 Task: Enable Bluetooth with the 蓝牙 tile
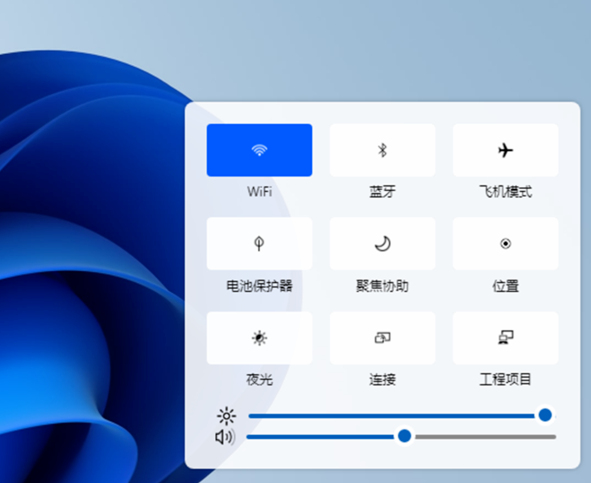pyautogui.click(x=382, y=150)
